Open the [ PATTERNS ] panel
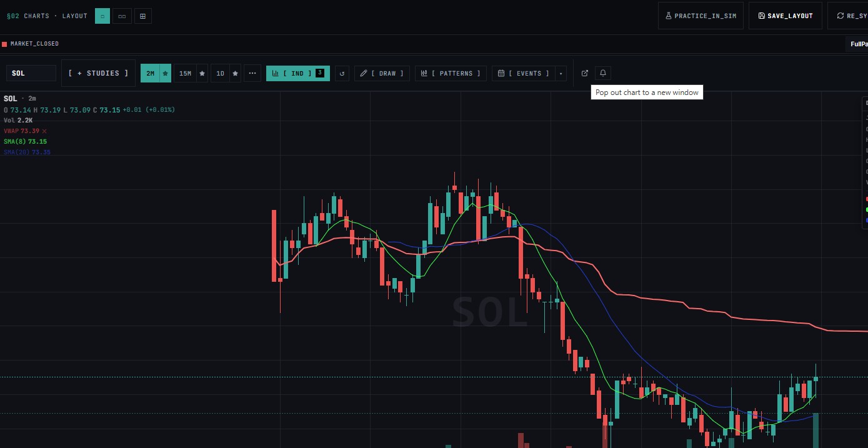The width and height of the screenshot is (868, 448). [451, 73]
